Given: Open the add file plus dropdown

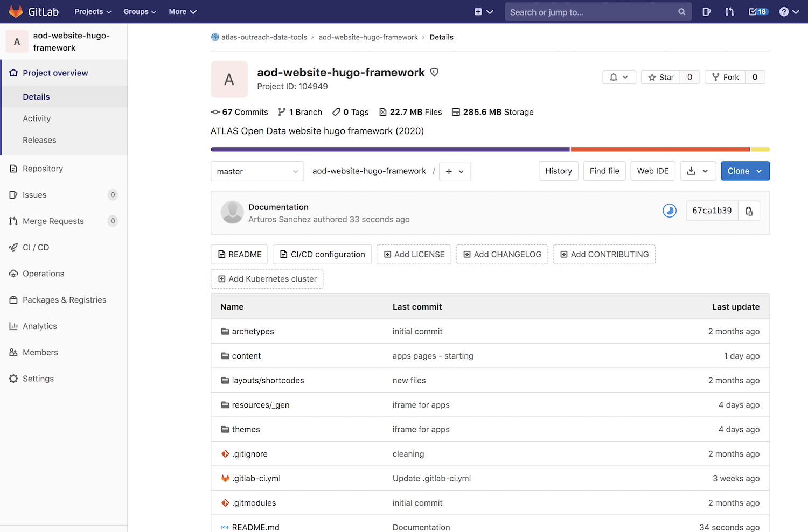Looking at the screenshot, I should coord(455,171).
